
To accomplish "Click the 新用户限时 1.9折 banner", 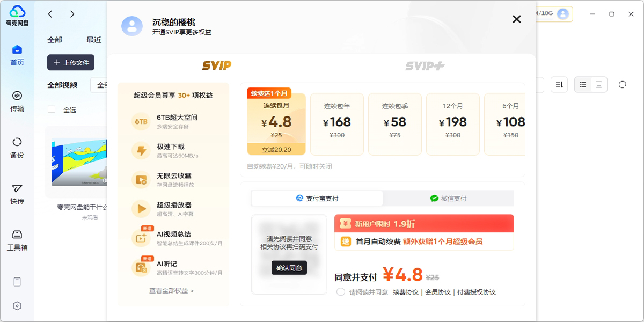I will [x=424, y=224].
